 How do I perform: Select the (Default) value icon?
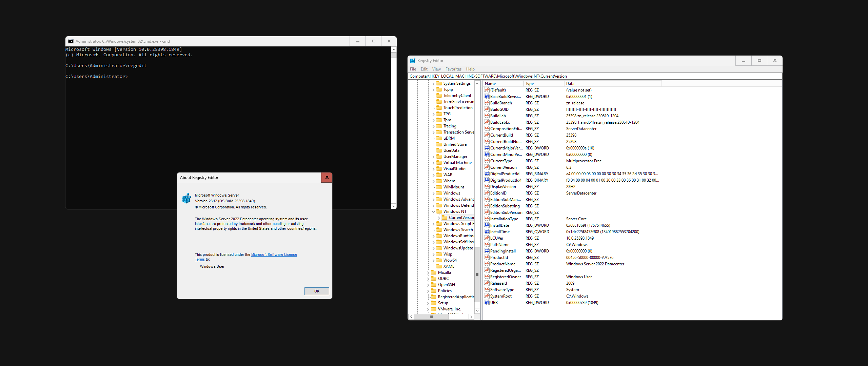click(487, 90)
